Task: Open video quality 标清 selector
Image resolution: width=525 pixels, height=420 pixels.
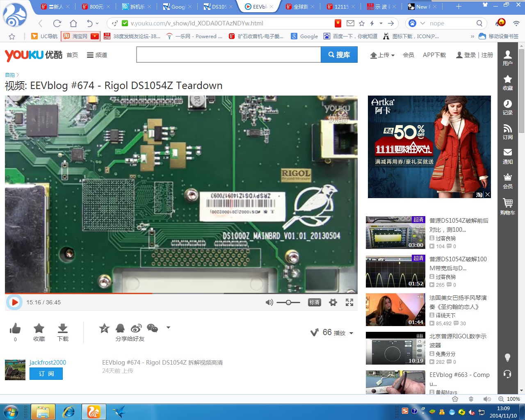Action: click(315, 302)
